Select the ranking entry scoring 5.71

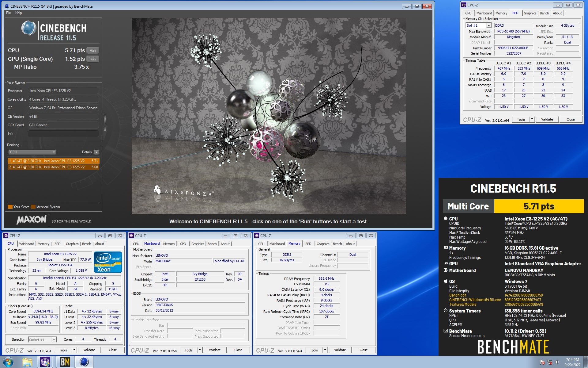(54, 161)
